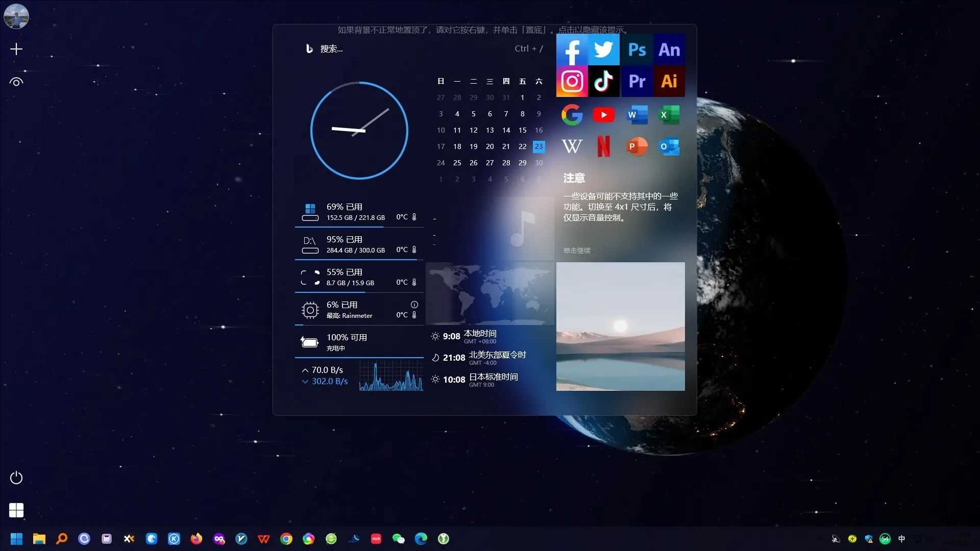Select date 22 on calendar
This screenshot has width=980, height=551.
[522, 146]
